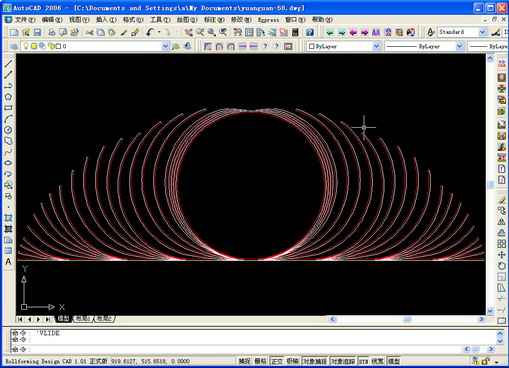Toggle 对象追踪 object tracking in status bar

tap(343, 361)
